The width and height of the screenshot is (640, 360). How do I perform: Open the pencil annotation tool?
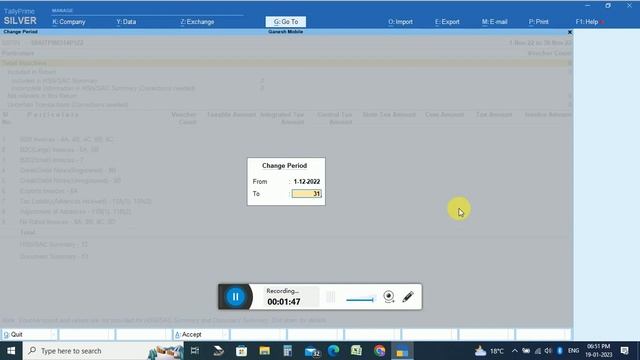pos(408,297)
